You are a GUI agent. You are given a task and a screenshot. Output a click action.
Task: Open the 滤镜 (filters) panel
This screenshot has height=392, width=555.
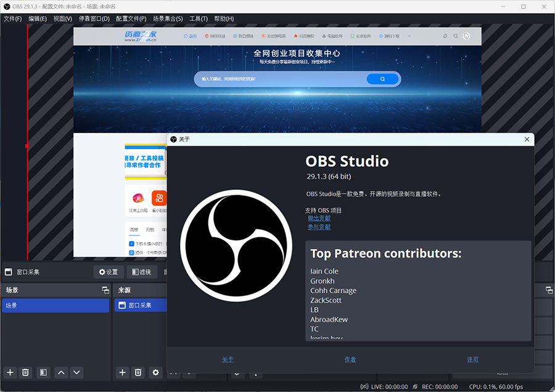(x=144, y=271)
